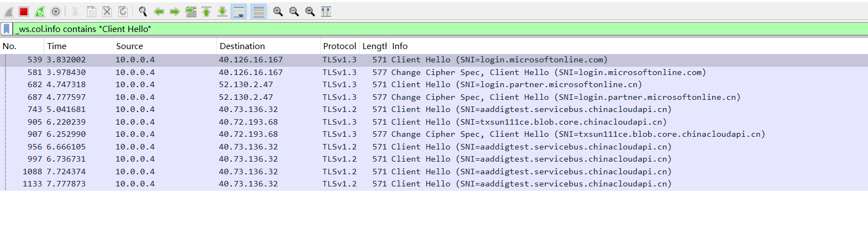The width and height of the screenshot is (868, 246).
Task: Sort by the No. column header
Action: (22, 46)
